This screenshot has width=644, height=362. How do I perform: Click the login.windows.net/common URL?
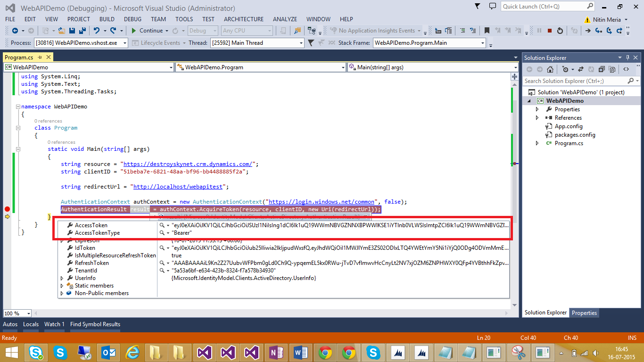point(322,202)
